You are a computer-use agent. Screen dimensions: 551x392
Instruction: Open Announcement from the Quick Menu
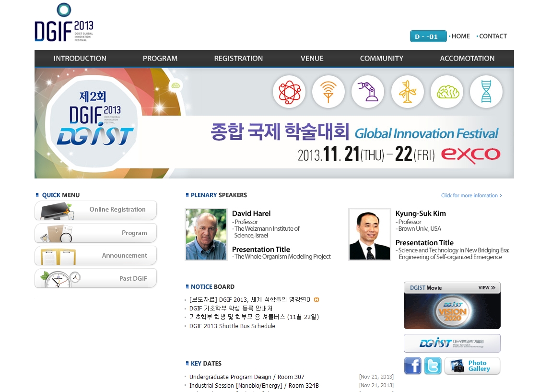[x=95, y=256]
